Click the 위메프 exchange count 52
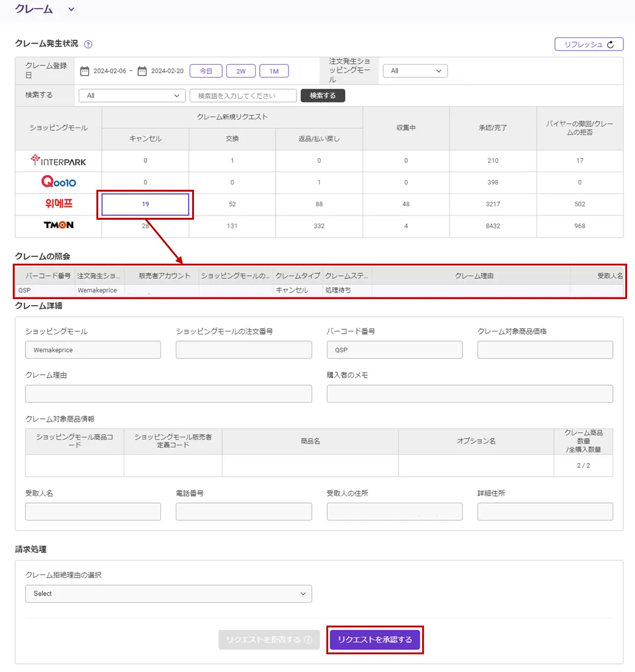 [232, 204]
